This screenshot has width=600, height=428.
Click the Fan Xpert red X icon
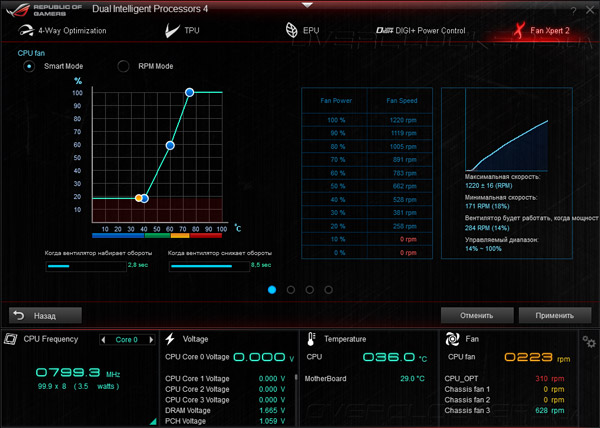point(519,31)
